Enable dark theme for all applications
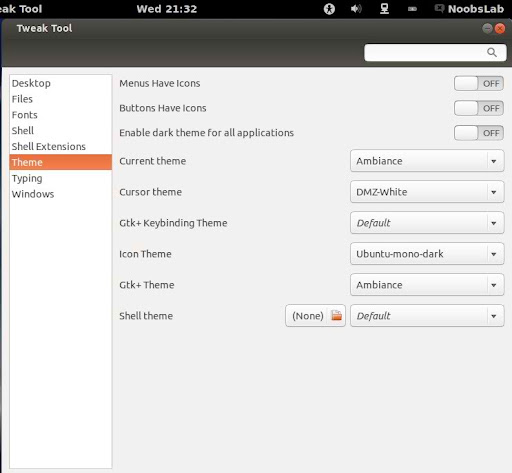 pyautogui.click(x=479, y=133)
